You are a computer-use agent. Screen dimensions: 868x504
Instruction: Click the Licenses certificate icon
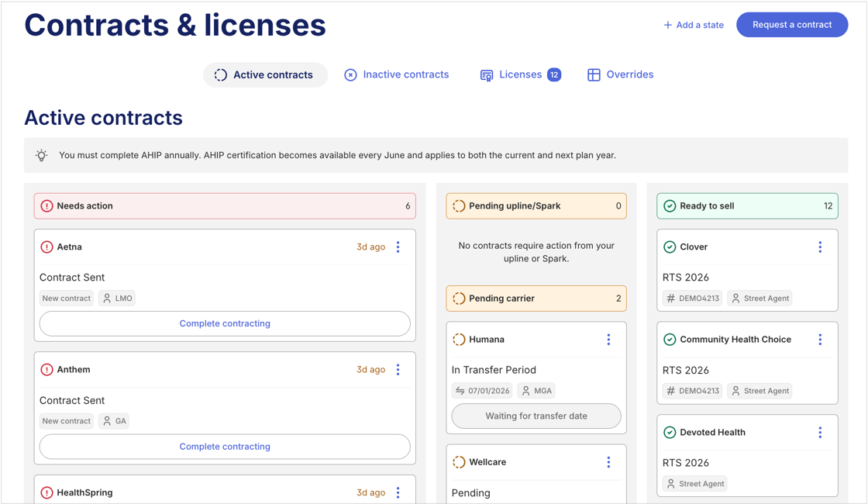click(487, 75)
